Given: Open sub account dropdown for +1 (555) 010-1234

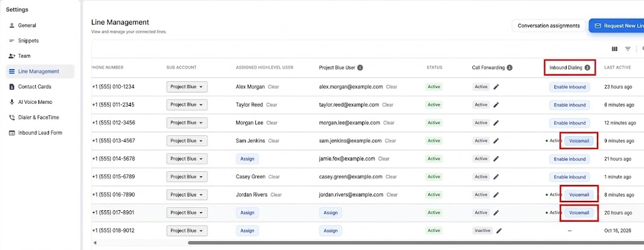Looking at the screenshot, I should coord(187,87).
